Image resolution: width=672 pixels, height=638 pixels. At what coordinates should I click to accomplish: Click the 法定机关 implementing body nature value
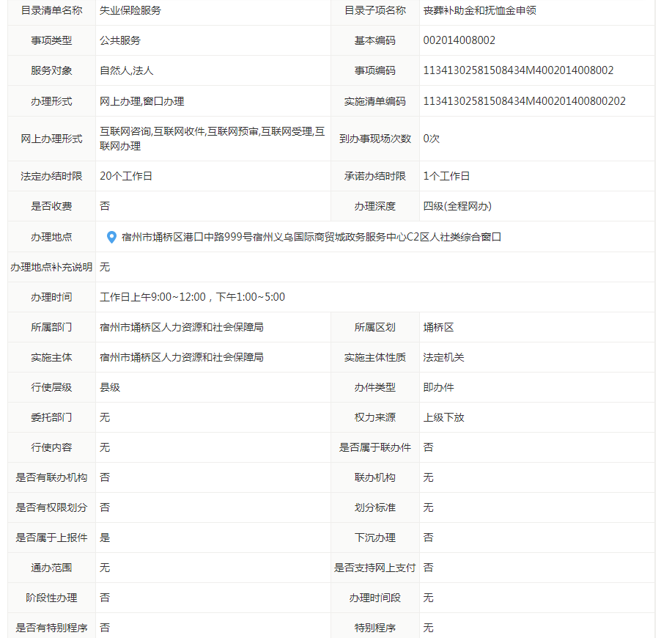click(x=443, y=357)
